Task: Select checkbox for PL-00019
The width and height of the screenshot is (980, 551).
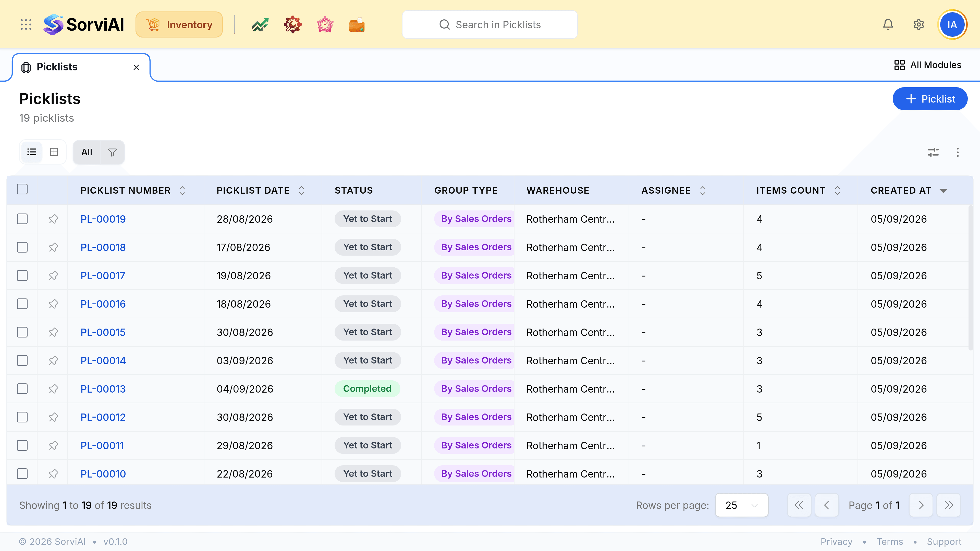Action: [x=22, y=219]
